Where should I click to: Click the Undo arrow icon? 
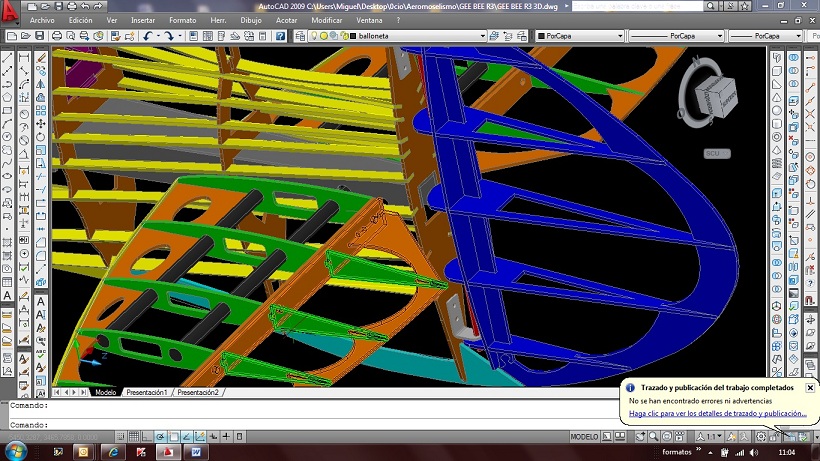pyautogui.click(x=147, y=36)
